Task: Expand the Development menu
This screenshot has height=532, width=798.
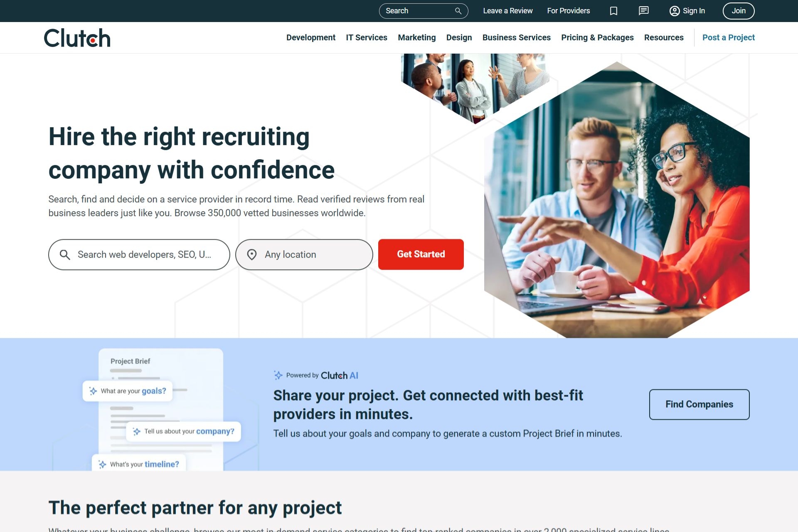Action: 311,37
